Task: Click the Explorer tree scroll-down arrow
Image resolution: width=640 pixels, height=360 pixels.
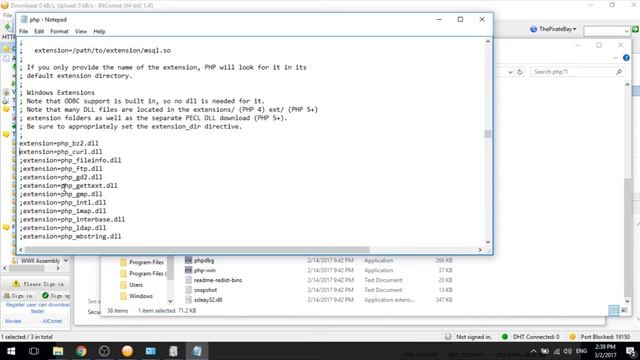Action: 170,301
